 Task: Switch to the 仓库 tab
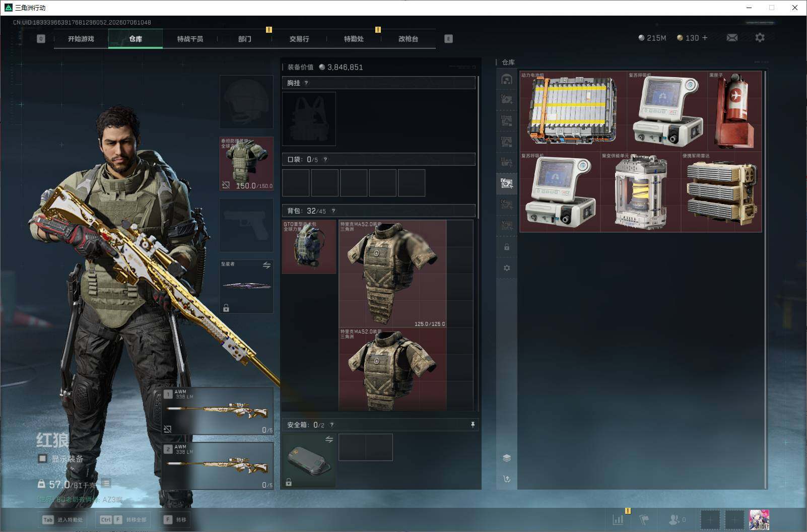coord(136,39)
